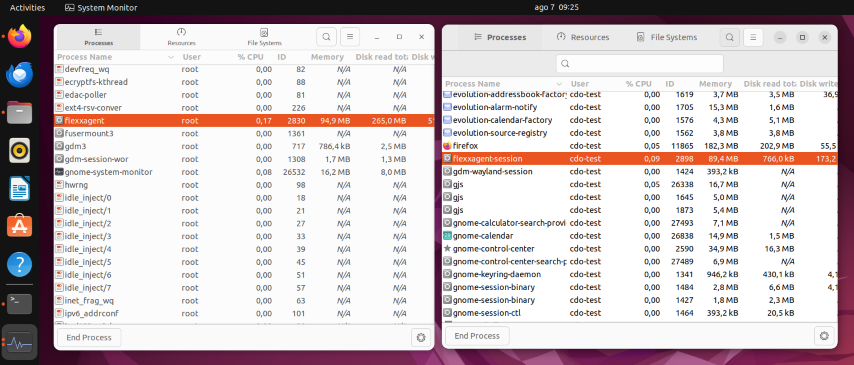The image size is (854, 365).
Task: Click gnome-control-center star icon in right window
Action: point(447,248)
